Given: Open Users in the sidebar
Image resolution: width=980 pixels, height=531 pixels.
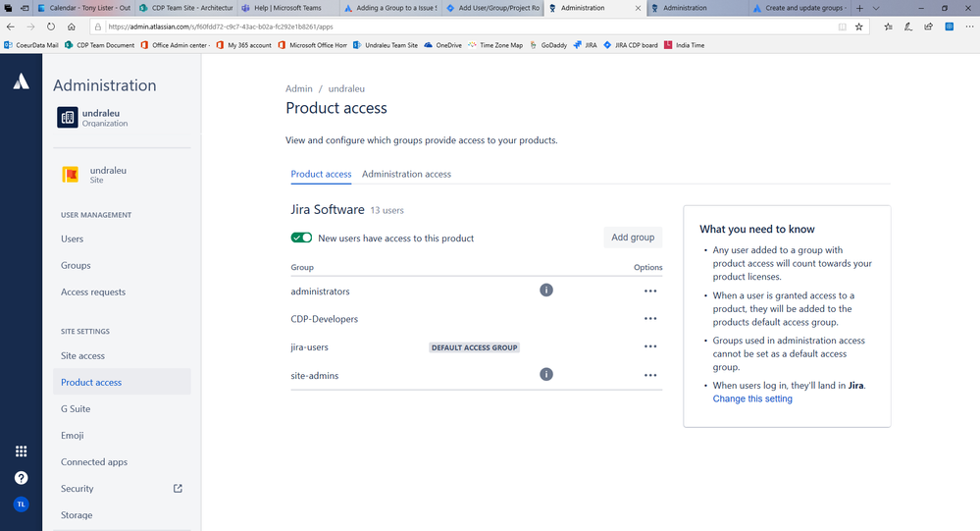Looking at the screenshot, I should click(122, 239).
